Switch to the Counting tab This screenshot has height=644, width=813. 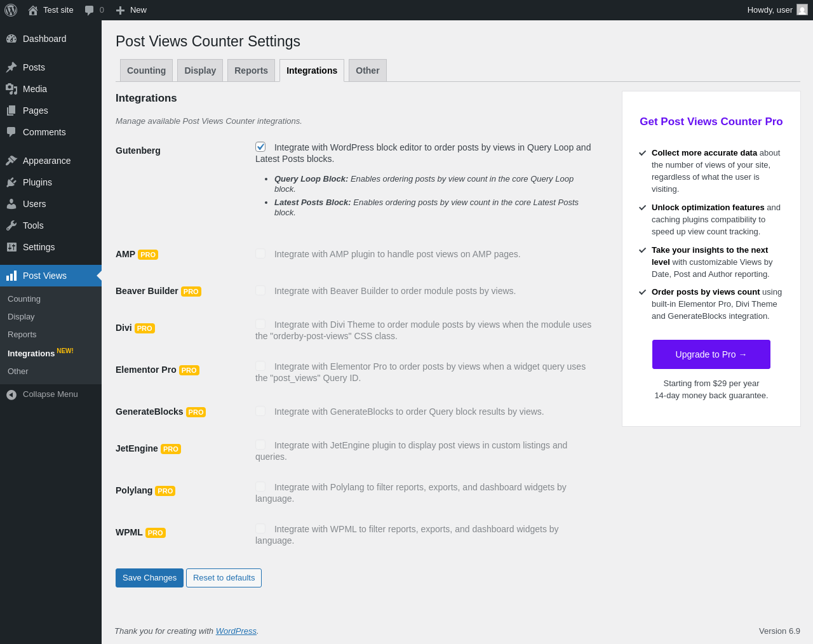point(146,70)
